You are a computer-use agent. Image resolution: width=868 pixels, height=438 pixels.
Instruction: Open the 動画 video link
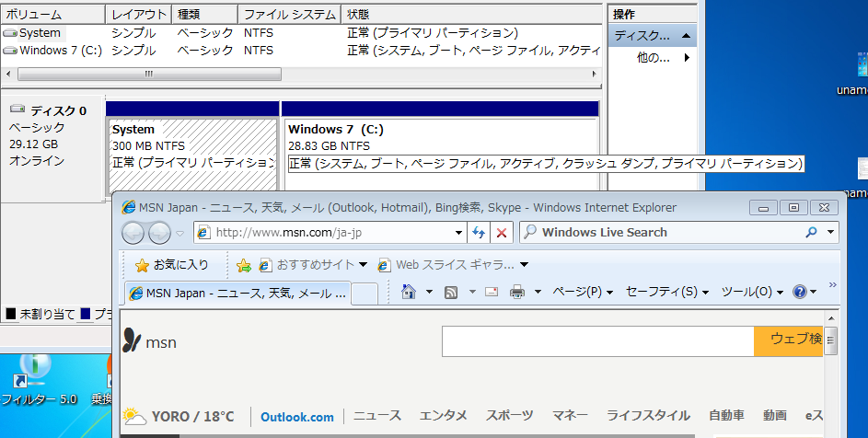(774, 416)
